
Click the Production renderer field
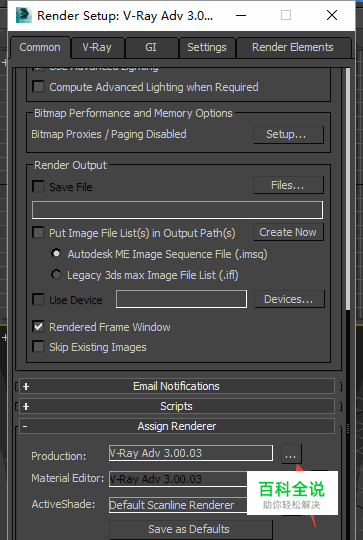[x=191, y=453]
